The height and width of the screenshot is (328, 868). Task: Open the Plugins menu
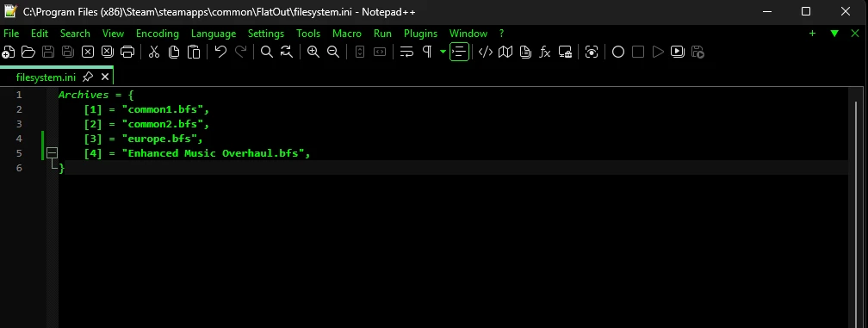point(420,34)
